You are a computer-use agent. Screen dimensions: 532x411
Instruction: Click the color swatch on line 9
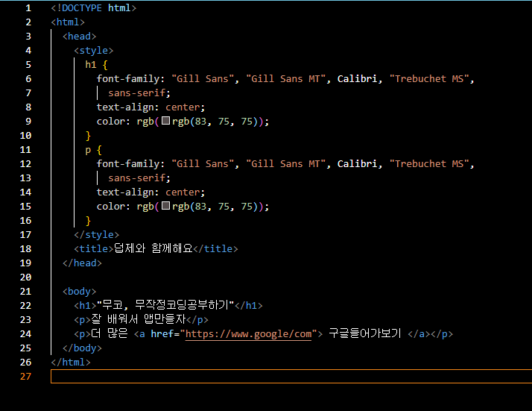tap(165, 121)
